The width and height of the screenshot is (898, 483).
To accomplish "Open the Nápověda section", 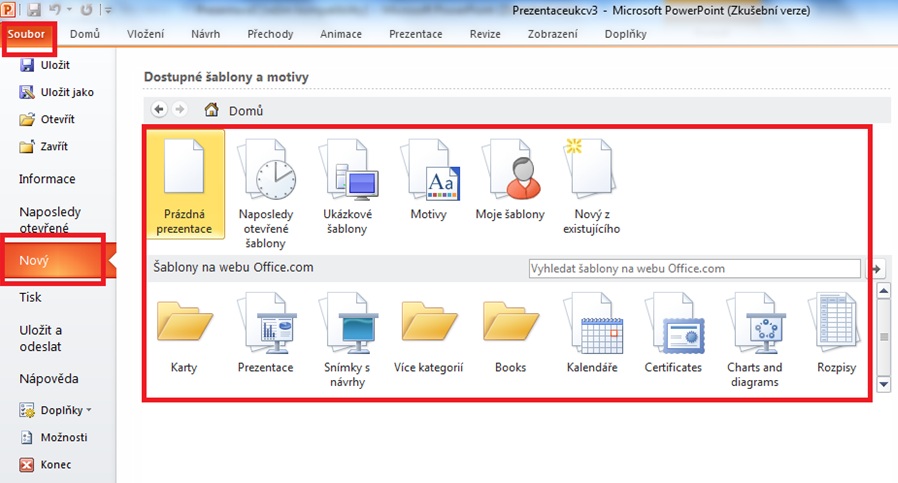I will click(49, 379).
